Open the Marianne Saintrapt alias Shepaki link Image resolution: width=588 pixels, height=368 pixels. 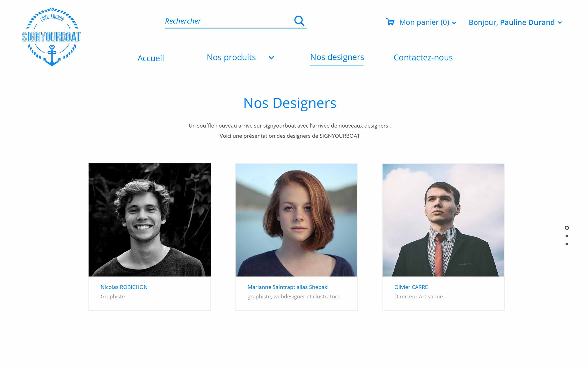tap(288, 287)
